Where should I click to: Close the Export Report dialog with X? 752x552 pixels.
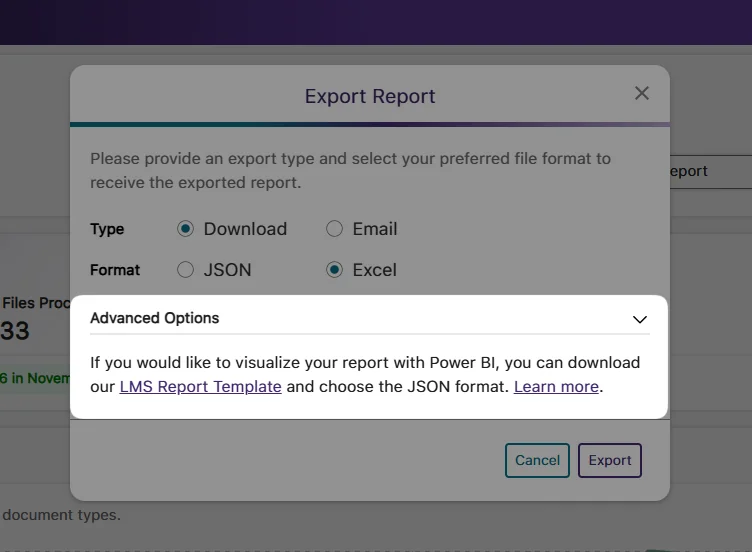[x=642, y=93]
